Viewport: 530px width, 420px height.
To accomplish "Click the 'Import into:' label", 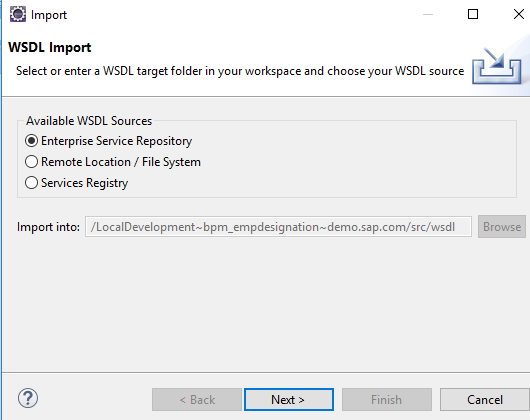I will click(48, 227).
